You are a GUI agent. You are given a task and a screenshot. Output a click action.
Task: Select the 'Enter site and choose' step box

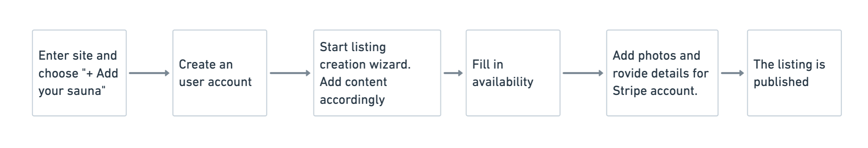(79, 73)
